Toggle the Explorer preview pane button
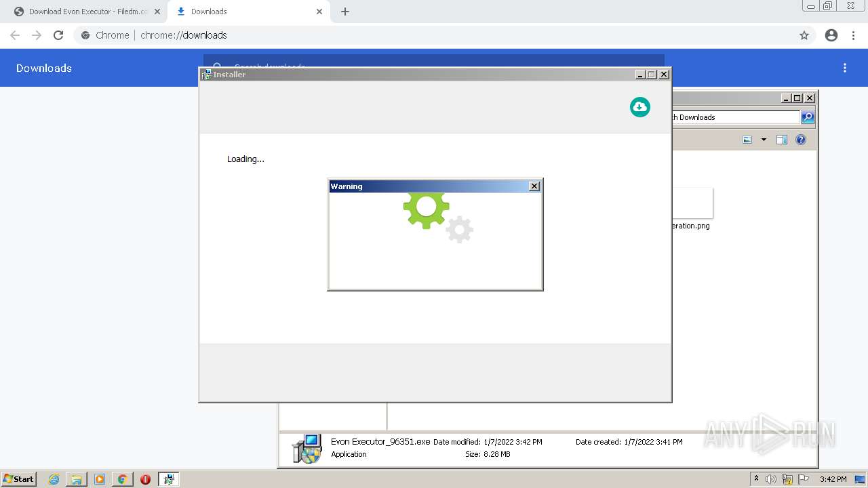868x488 pixels. (781, 140)
